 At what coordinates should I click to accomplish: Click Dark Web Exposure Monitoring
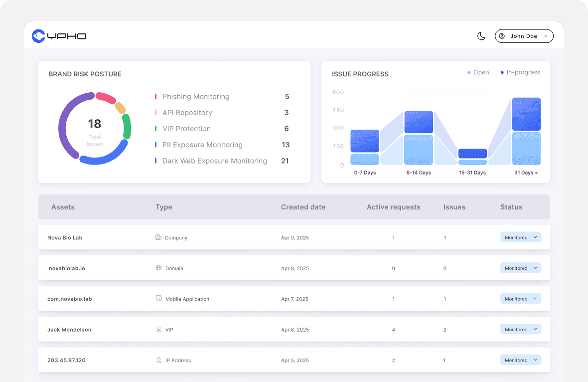[215, 161]
